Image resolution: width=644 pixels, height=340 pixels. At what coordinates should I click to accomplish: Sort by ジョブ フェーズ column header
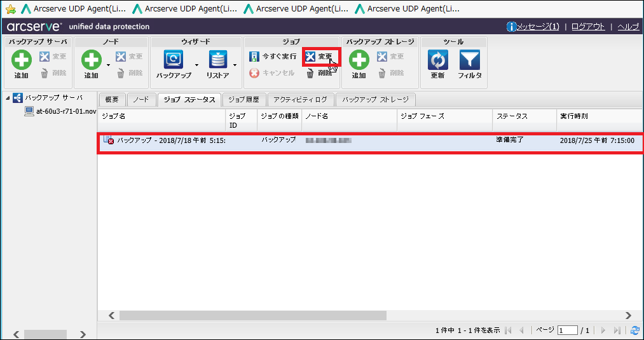pyautogui.click(x=444, y=120)
